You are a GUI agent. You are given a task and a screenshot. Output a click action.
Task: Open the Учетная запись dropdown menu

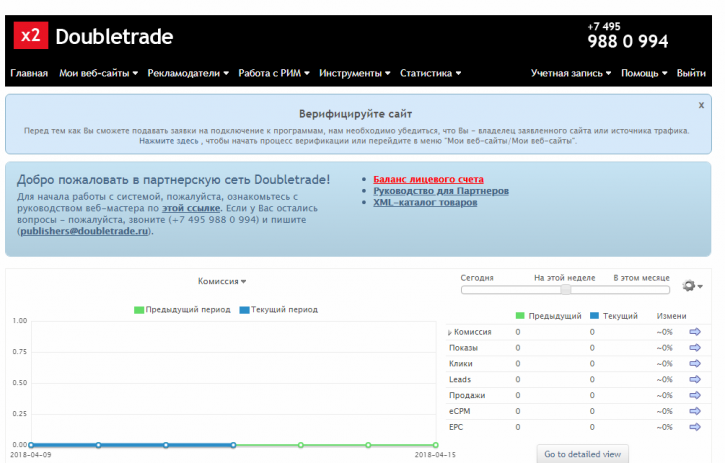coord(571,73)
